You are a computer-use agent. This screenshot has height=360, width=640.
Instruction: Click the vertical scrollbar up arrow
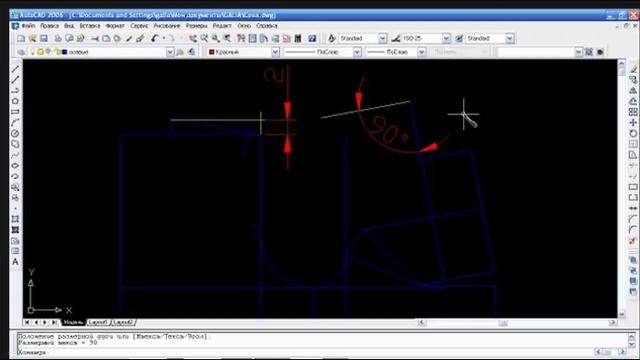click(x=622, y=64)
